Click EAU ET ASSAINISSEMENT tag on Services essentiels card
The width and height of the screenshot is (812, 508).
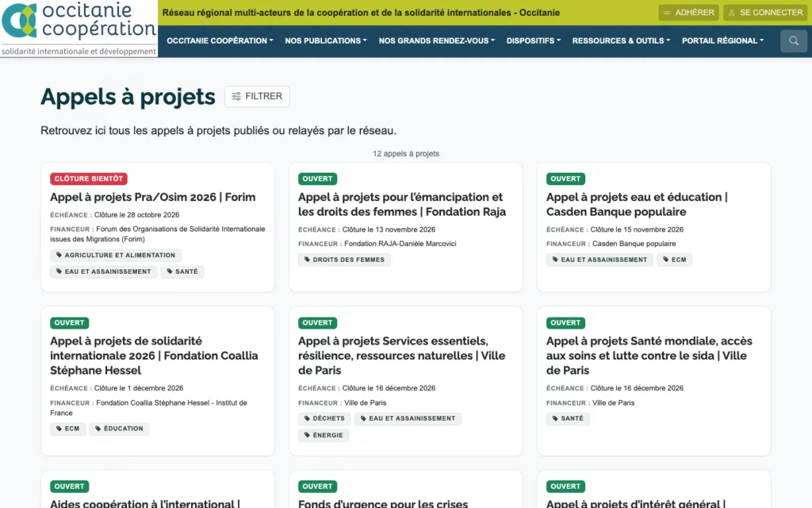point(408,418)
